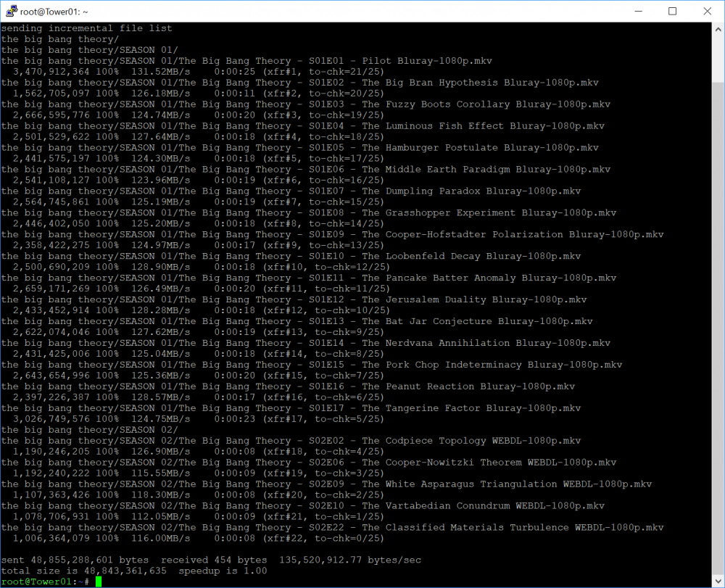Click the S01E03 Fuzzy Boots Corollary line

coord(306,104)
